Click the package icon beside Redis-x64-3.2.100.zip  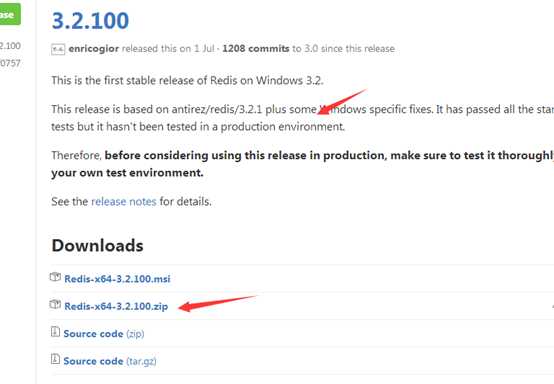pos(55,304)
